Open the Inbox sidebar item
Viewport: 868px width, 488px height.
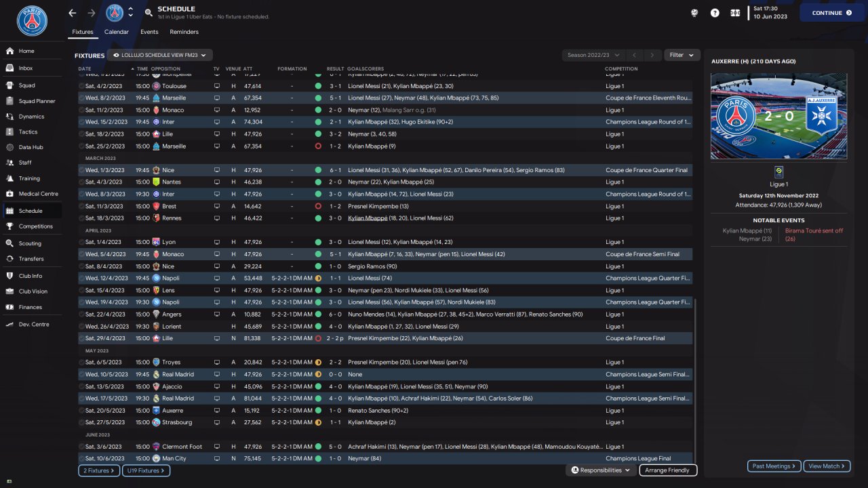pos(32,68)
